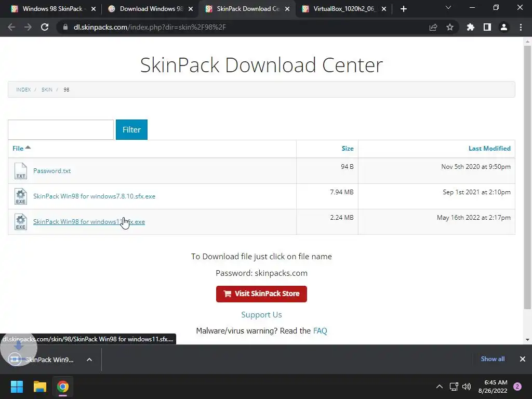Image resolution: width=532 pixels, height=399 pixels.
Task: Go to INDEX breadcrumb
Action: [23, 89]
